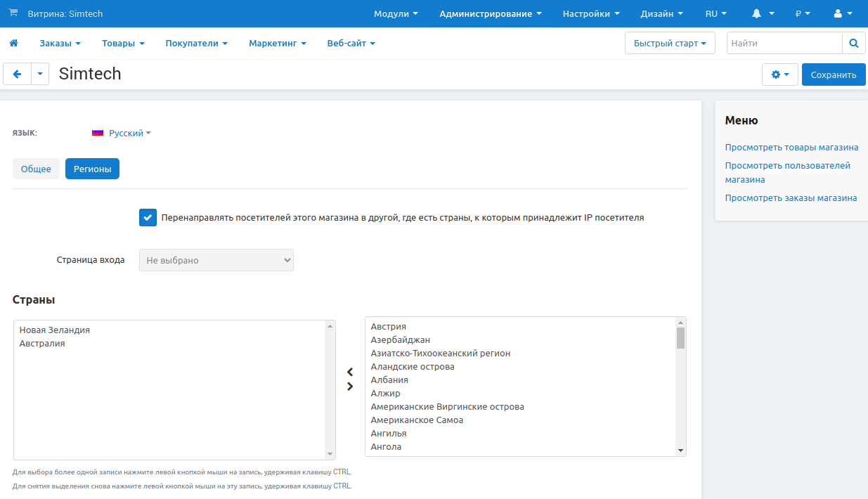Open the user account profile menu
Image resolution: width=868 pixels, height=499 pixels.
pos(842,14)
